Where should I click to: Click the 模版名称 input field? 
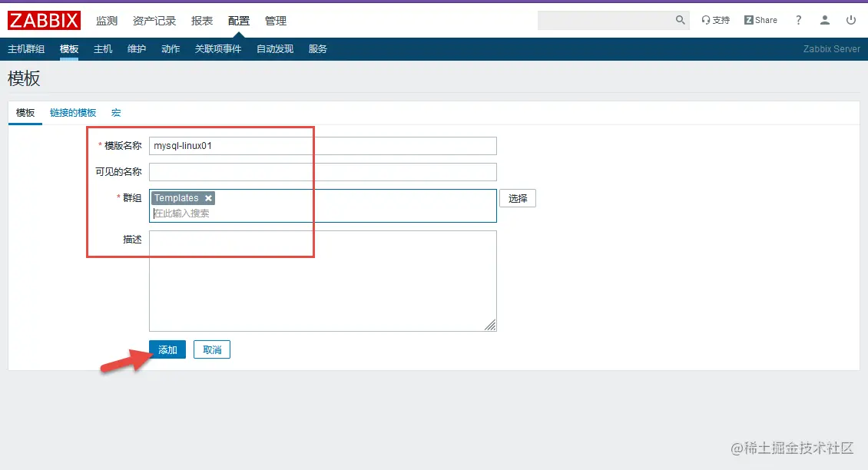click(x=323, y=146)
